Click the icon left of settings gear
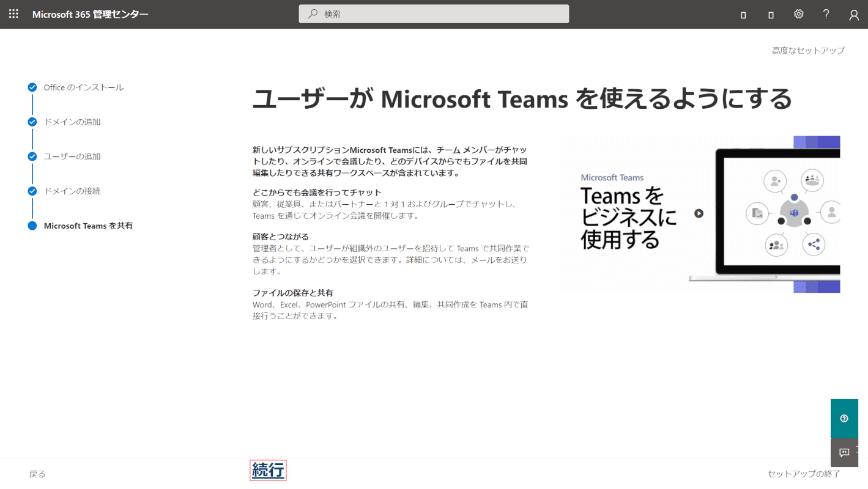The width and height of the screenshot is (868, 489). pyautogui.click(x=771, y=15)
